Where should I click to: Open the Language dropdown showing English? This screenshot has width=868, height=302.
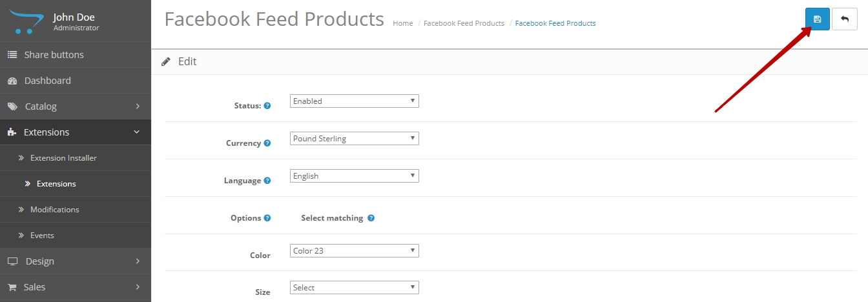click(x=354, y=176)
